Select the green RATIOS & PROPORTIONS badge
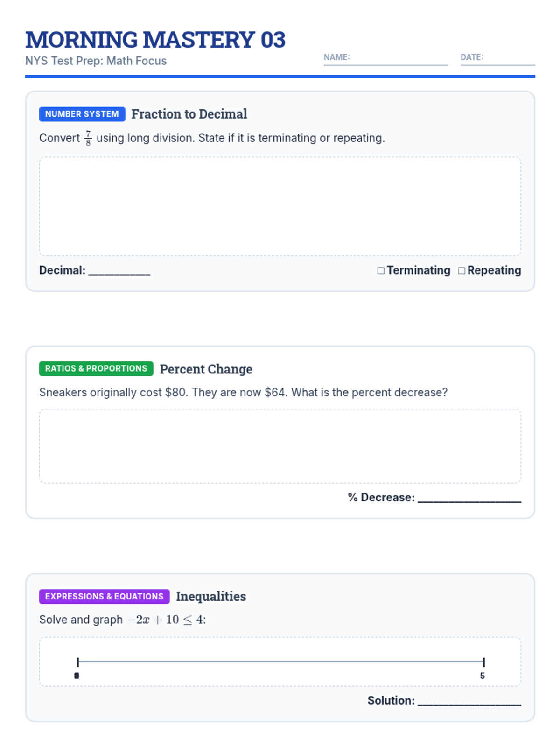 point(96,369)
